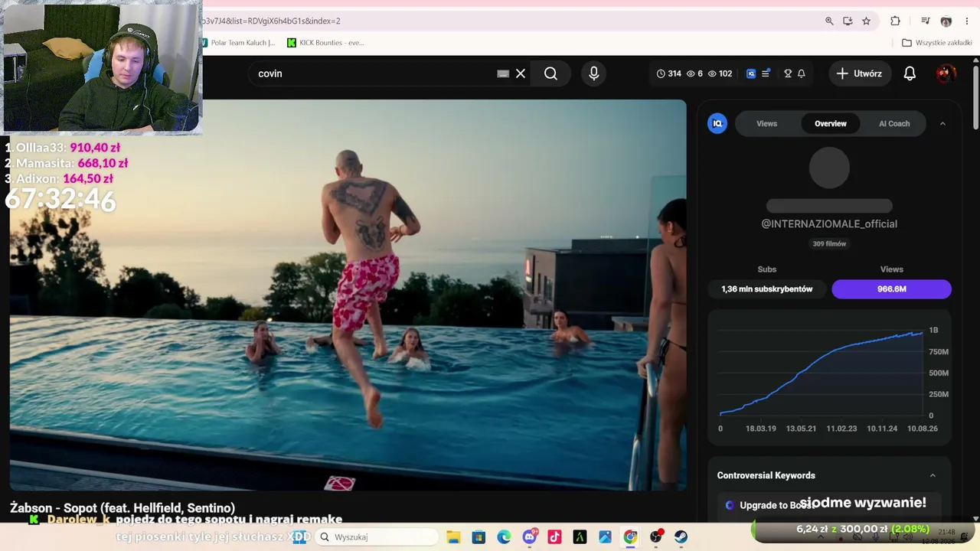
Task: Click the install app icon in address bar
Action: coord(848,21)
